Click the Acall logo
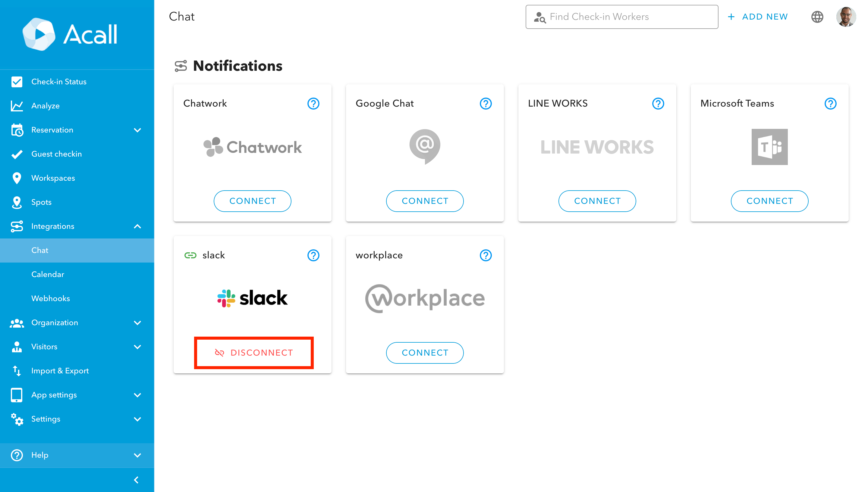This screenshot has width=868, height=492. 70,34
